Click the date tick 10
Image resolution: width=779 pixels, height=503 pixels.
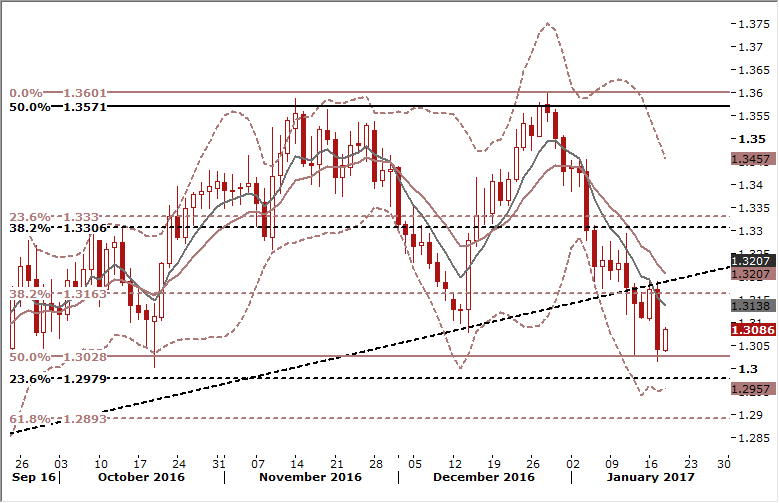coord(100,464)
